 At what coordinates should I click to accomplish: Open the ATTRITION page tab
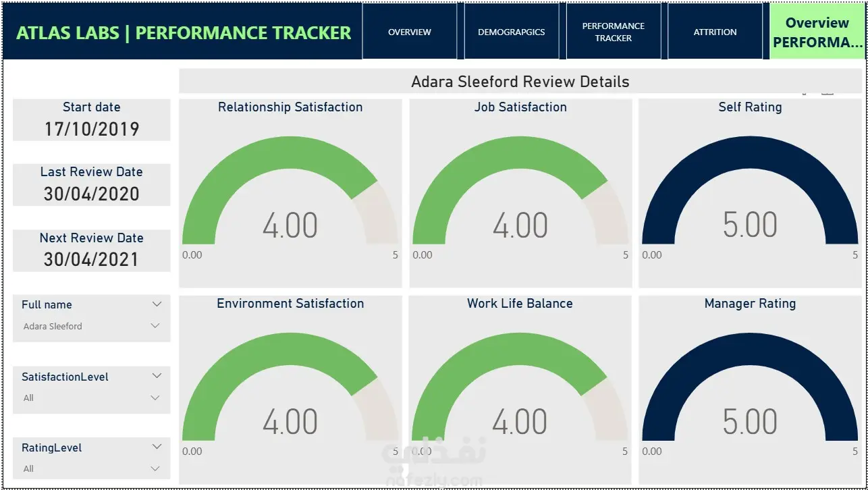pos(715,32)
